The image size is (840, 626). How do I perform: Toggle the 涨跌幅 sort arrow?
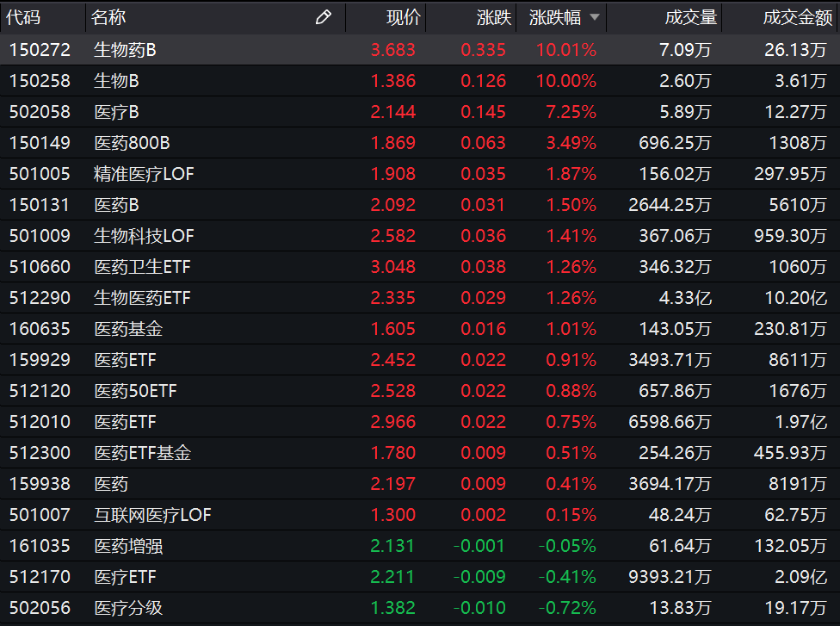(594, 17)
